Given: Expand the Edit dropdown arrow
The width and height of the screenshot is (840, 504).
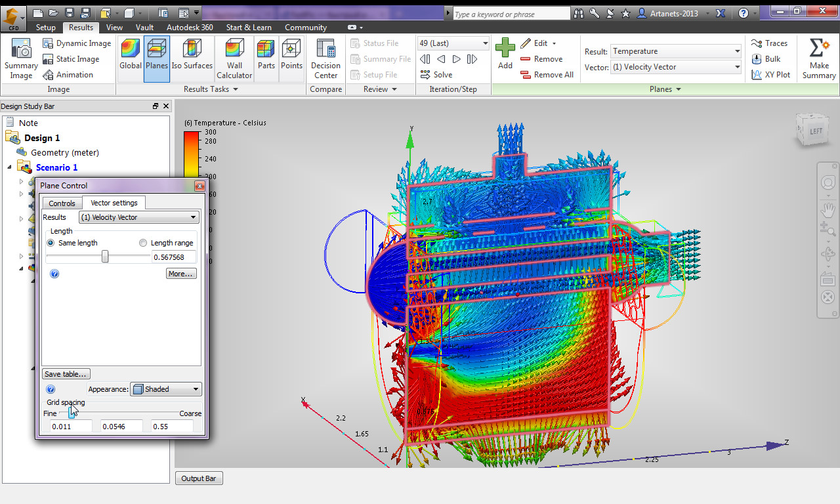Looking at the screenshot, I should pos(554,43).
